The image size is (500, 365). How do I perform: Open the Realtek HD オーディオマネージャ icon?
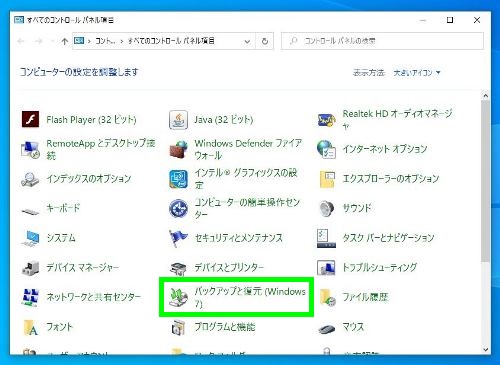coord(326,120)
